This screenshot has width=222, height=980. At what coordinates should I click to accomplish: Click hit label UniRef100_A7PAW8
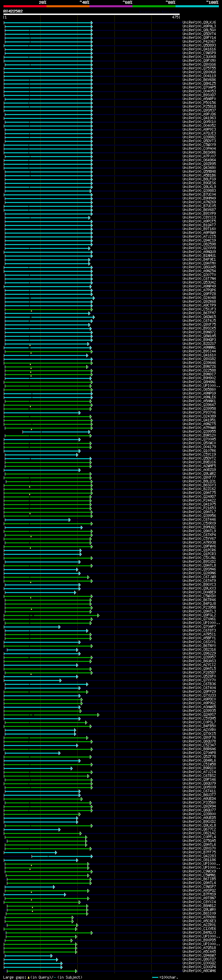click(199, 428)
